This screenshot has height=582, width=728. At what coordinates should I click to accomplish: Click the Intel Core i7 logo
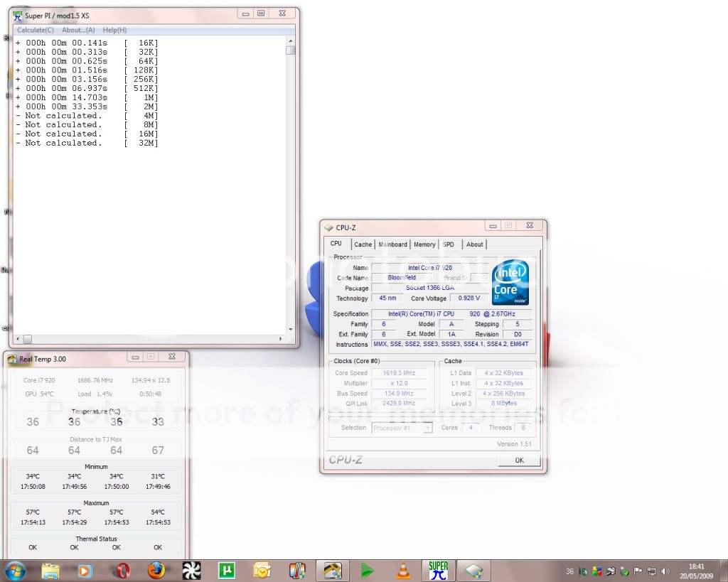(510, 282)
